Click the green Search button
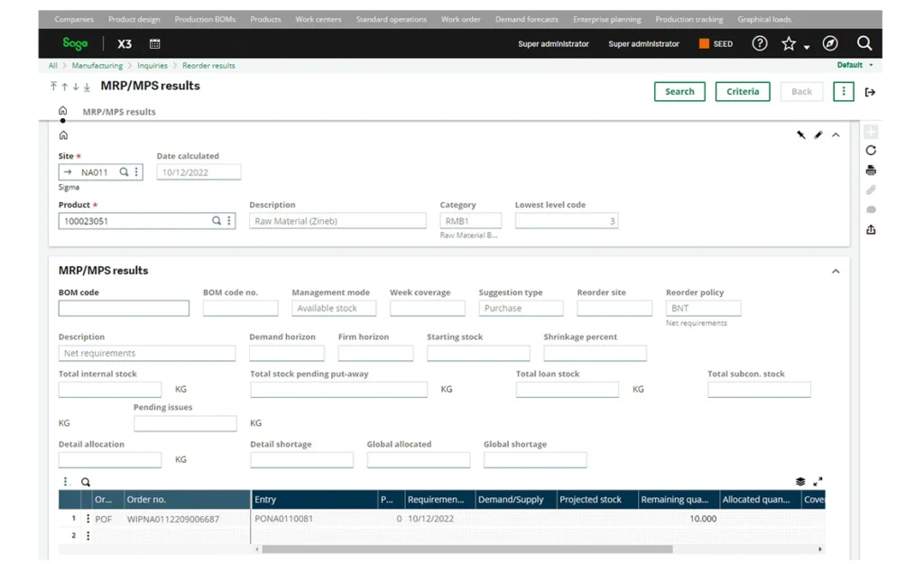Screen dimensions: 924x564 pos(679,91)
